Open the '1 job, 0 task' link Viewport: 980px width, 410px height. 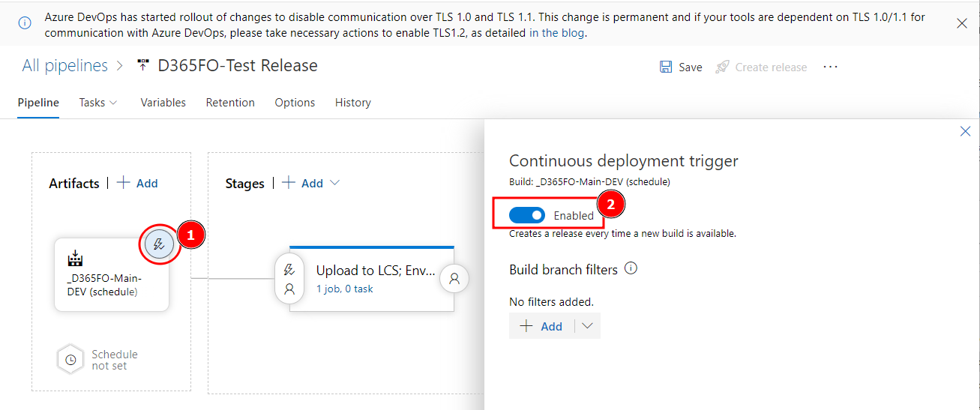pyautogui.click(x=344, y=289)
